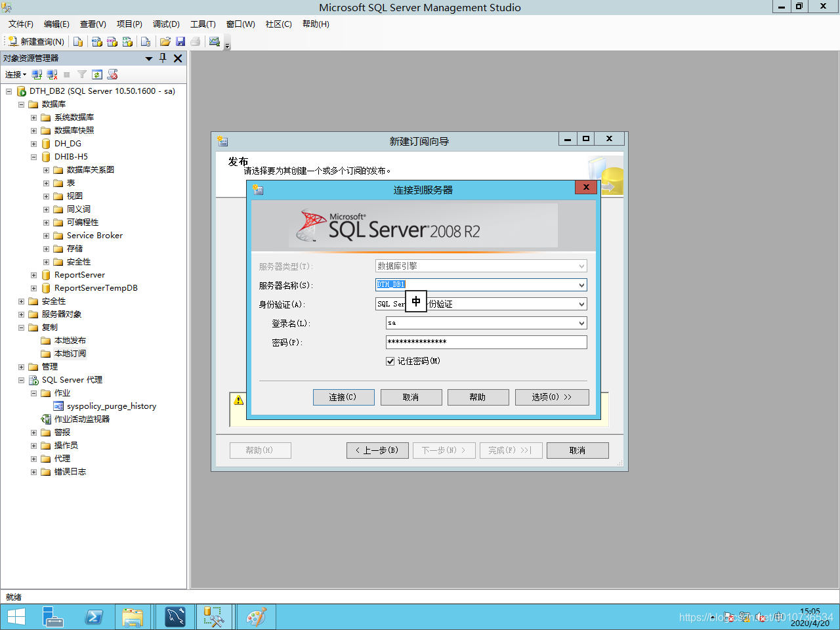This screenshot has width=840, height=630.
Task: Toggle auto-hide pin of Object Explorer
Action: point(163,58)
